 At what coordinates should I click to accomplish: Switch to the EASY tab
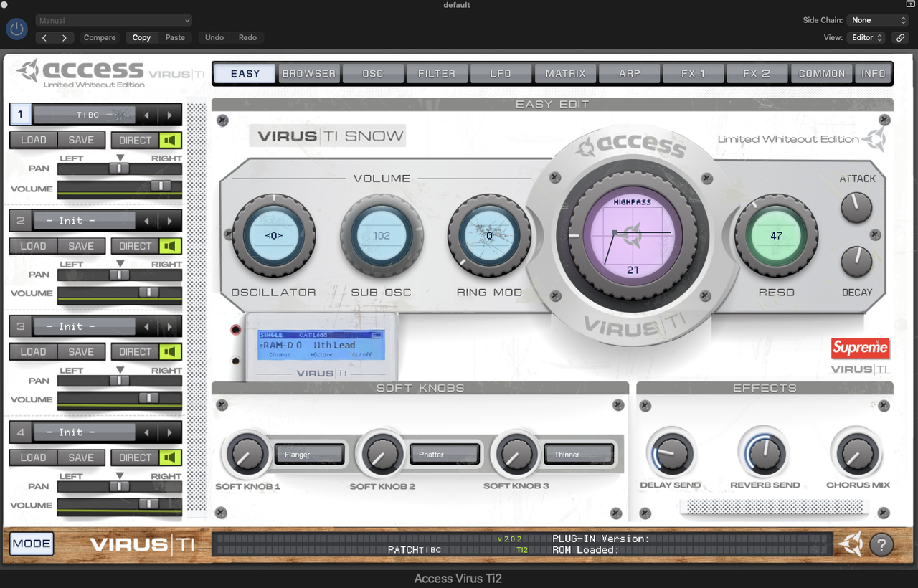pyautogui.click(x=245, y=73)
